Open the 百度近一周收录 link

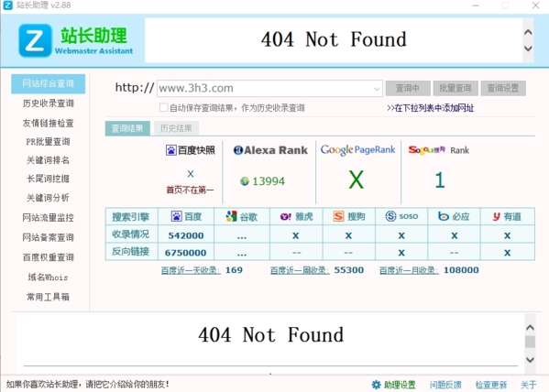click(x=300, y=270)
